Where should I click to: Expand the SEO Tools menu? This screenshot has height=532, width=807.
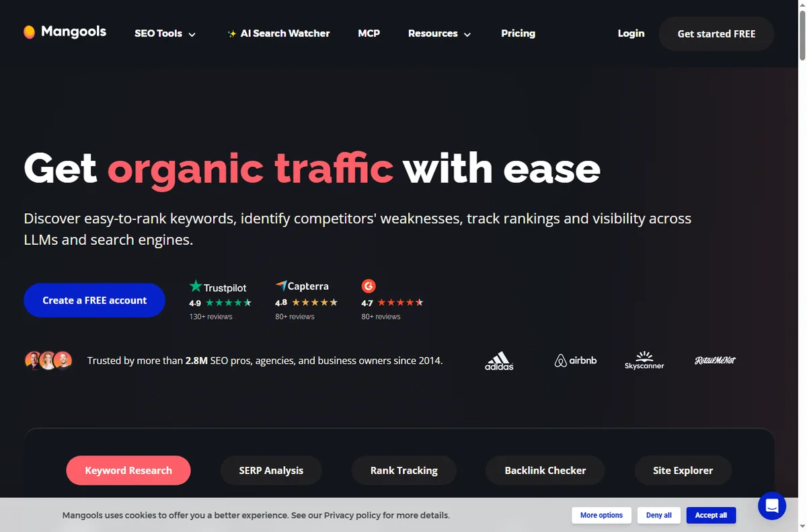click(x=165, y=34)
